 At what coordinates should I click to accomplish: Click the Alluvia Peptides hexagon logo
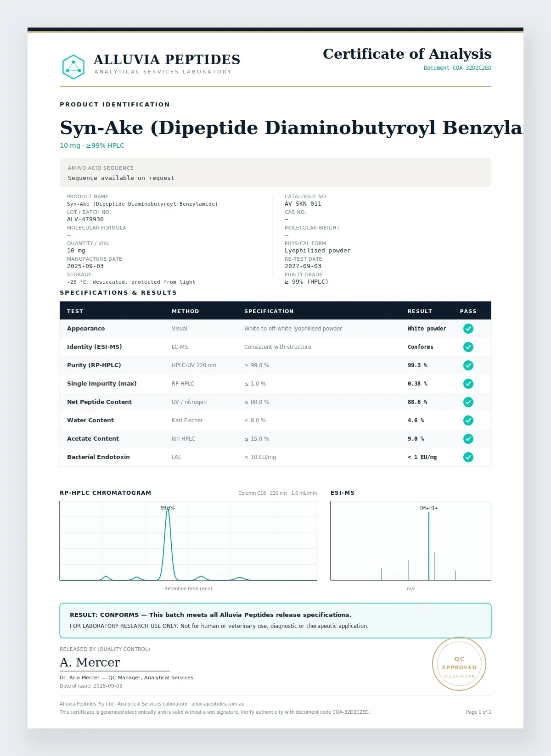tap(73, 67)
